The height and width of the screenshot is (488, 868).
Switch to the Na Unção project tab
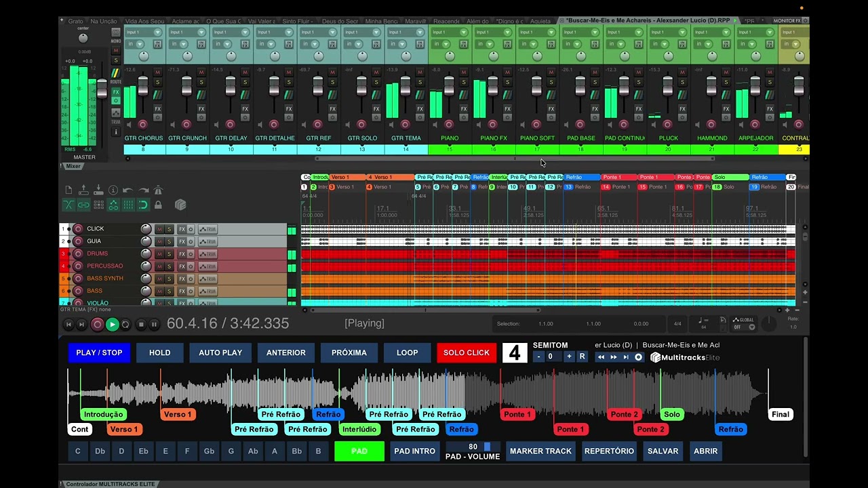point(103,21)
